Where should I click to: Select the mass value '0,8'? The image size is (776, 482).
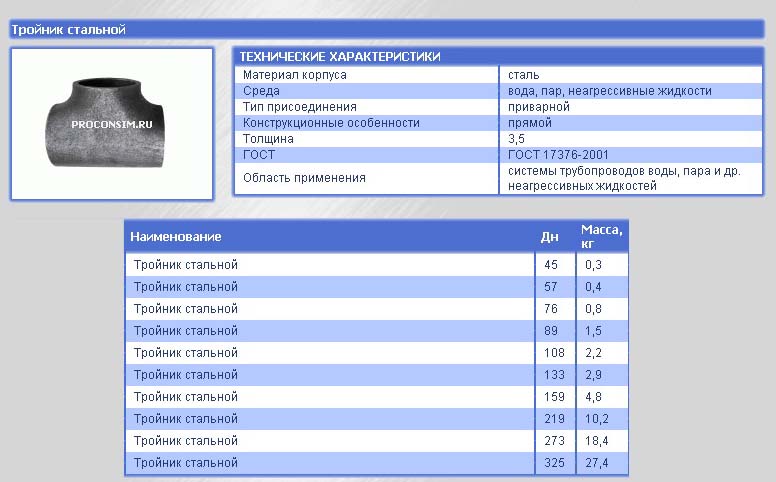click(x=593, y=309)
